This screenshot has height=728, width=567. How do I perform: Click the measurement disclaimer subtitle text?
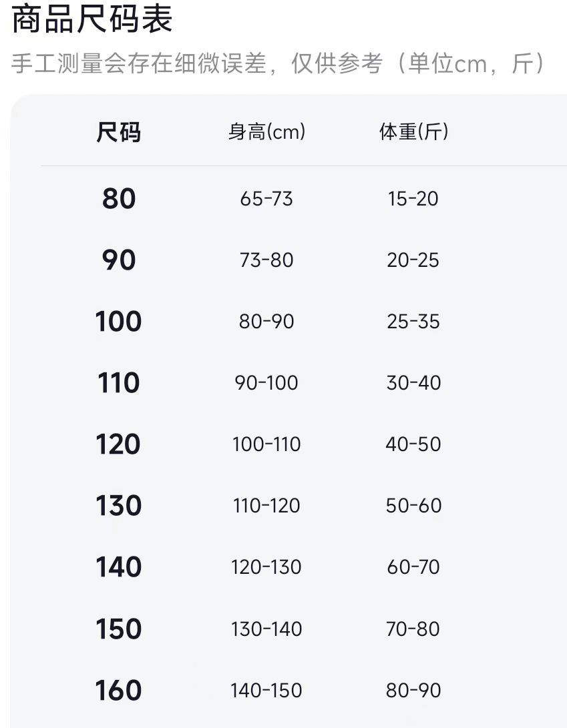coord(278,64)
